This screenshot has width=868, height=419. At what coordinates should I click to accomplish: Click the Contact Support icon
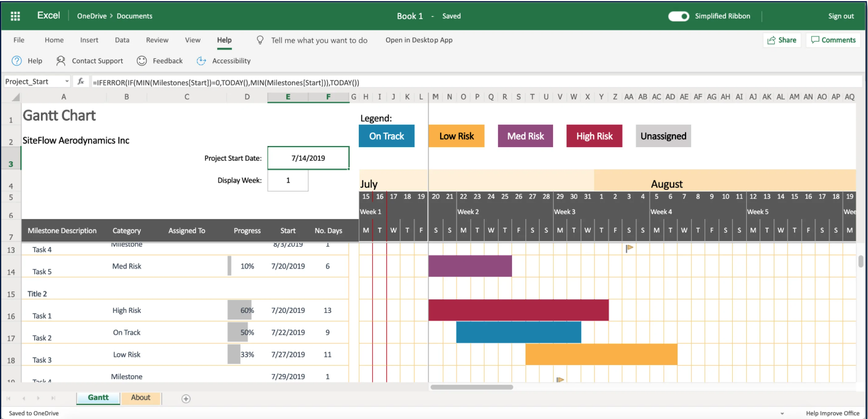[x=61, y=61]
